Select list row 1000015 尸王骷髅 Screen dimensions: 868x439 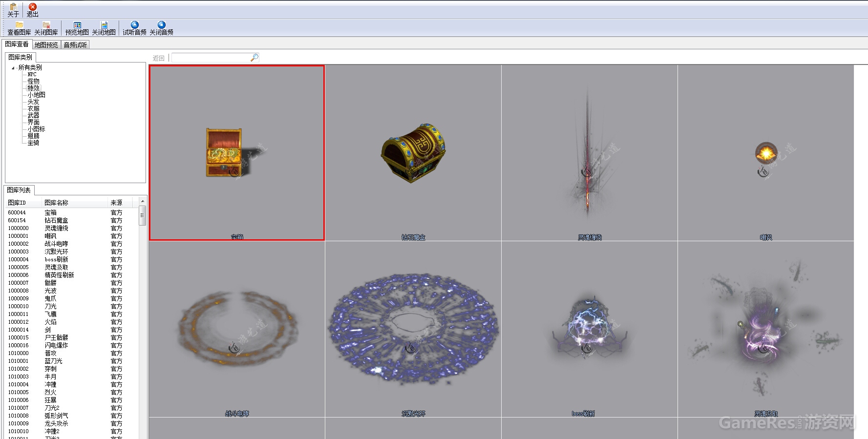pos(72,337)
